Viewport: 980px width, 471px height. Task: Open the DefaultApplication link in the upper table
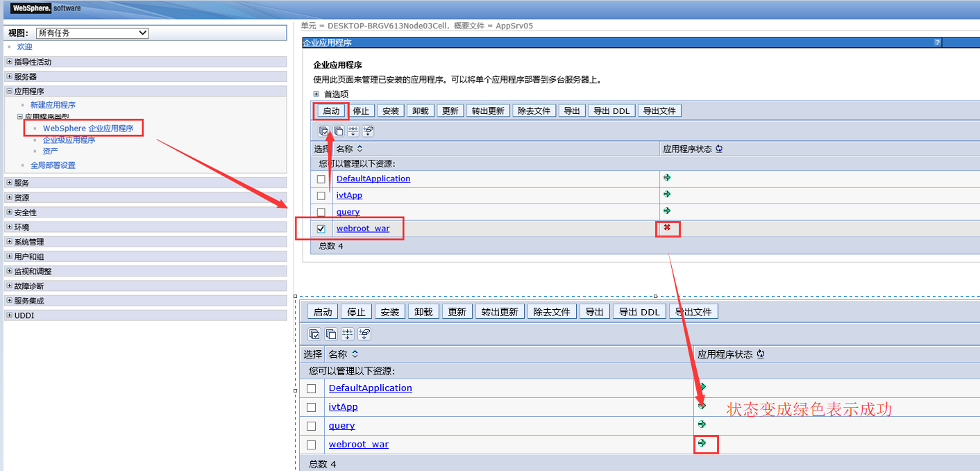click(x=373, y=179)
